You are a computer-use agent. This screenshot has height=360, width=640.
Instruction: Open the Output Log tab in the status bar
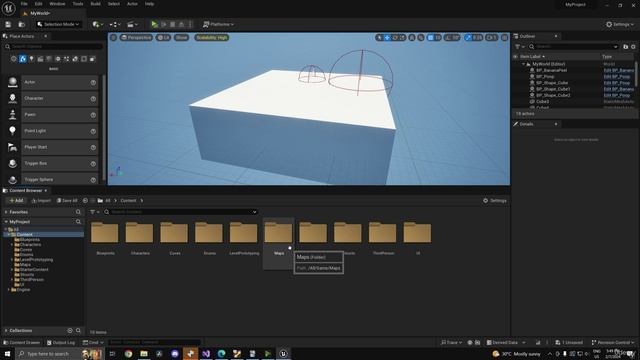(x=61, y=342)
